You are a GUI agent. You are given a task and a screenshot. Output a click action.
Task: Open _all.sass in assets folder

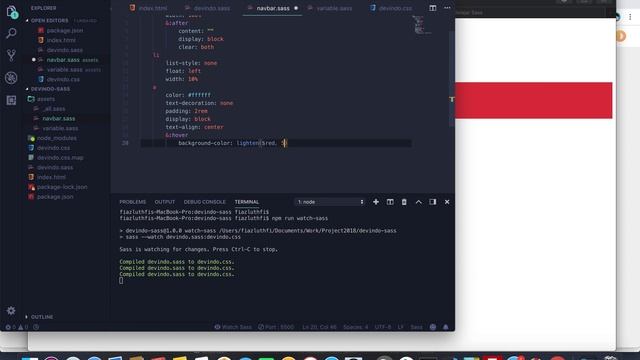click(54, 109)
